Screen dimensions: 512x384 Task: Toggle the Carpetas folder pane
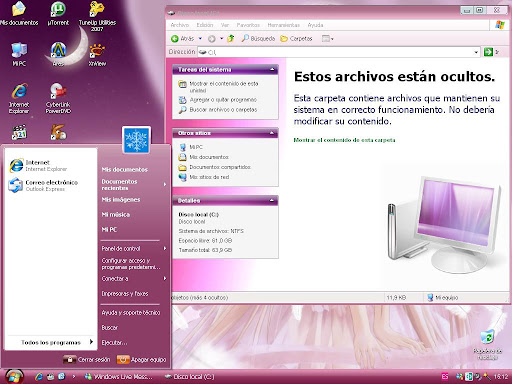[296, 39]
